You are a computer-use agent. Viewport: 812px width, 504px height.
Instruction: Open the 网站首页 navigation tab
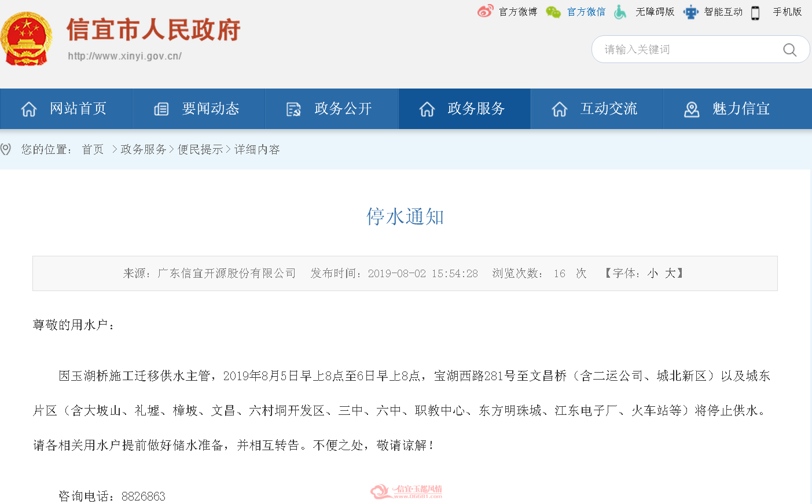point(67,109)
